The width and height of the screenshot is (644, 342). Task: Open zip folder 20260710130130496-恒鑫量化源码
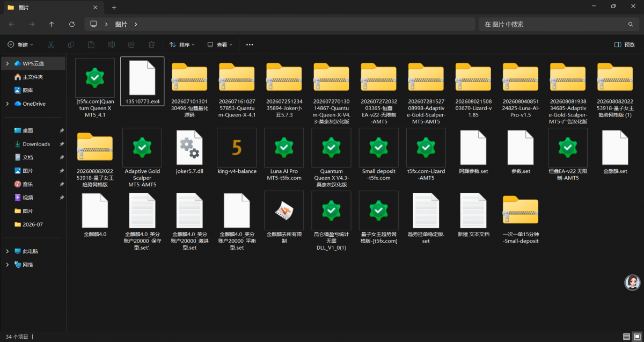(x=189, y=90)
